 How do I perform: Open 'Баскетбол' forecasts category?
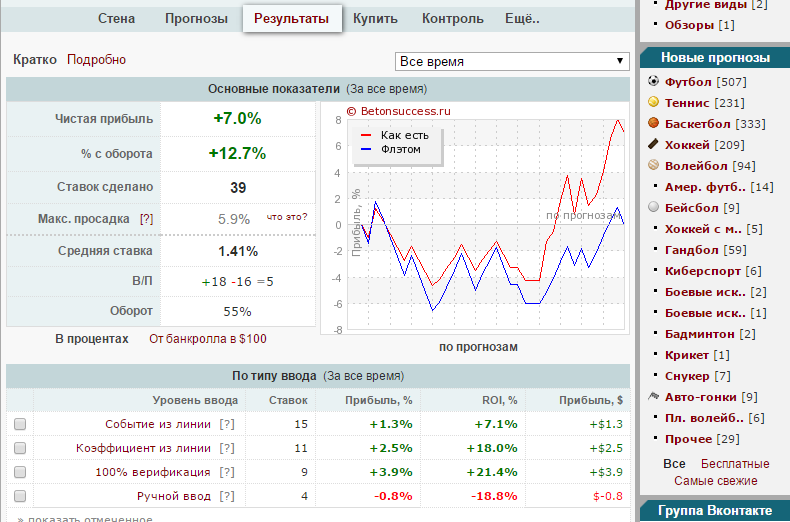pos(697,124)
